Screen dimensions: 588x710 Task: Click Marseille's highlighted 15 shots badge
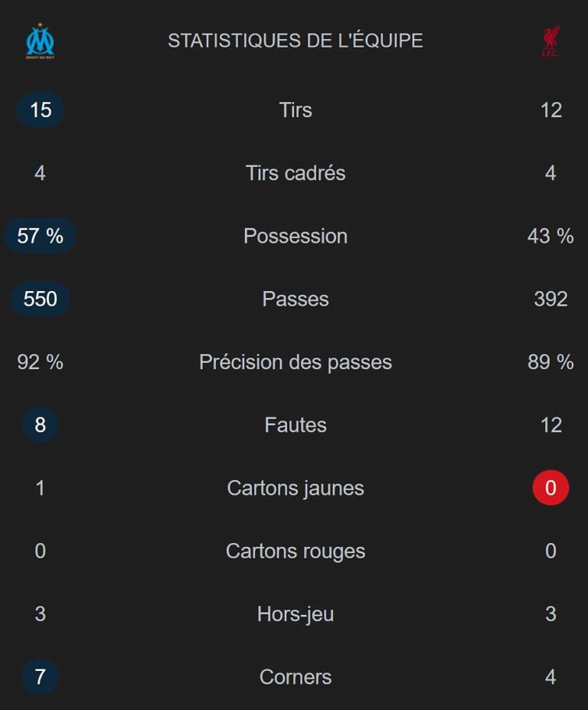(x=40, y=110)
